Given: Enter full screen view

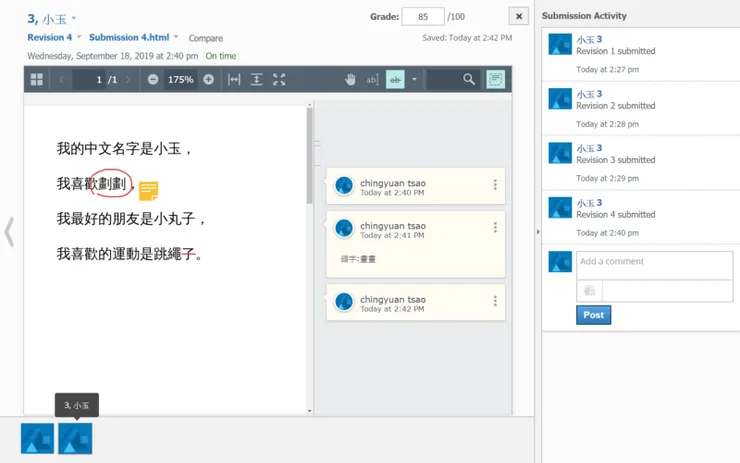Looking at the screenshot, I should [279, 79].
